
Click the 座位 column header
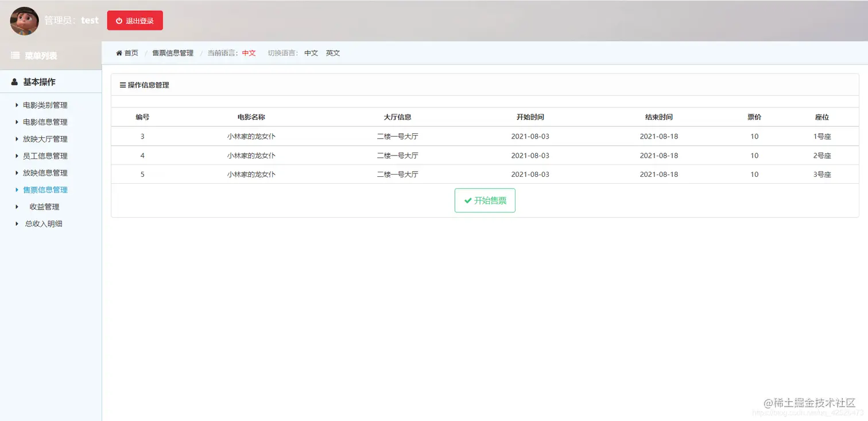[x=822, y=117]
